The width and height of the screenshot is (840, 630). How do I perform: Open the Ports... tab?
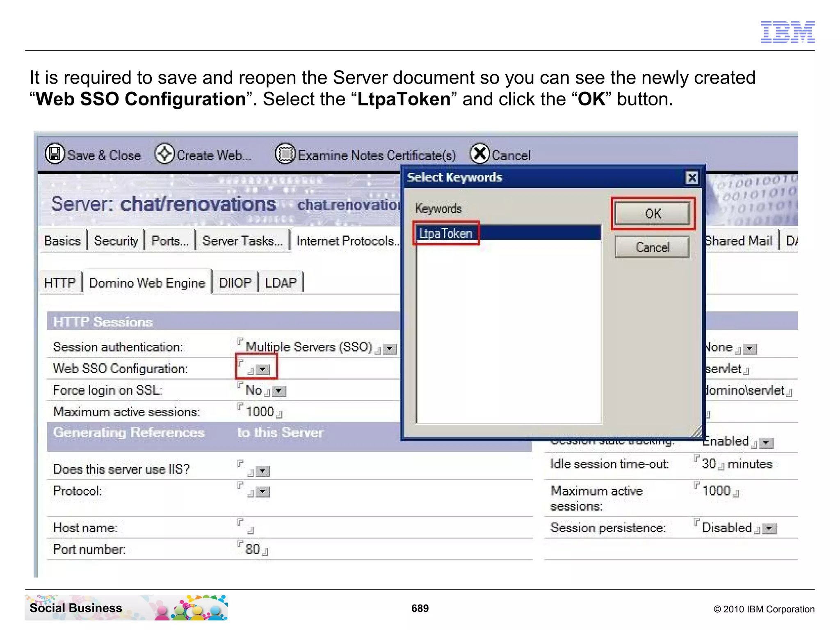(170, 241)
